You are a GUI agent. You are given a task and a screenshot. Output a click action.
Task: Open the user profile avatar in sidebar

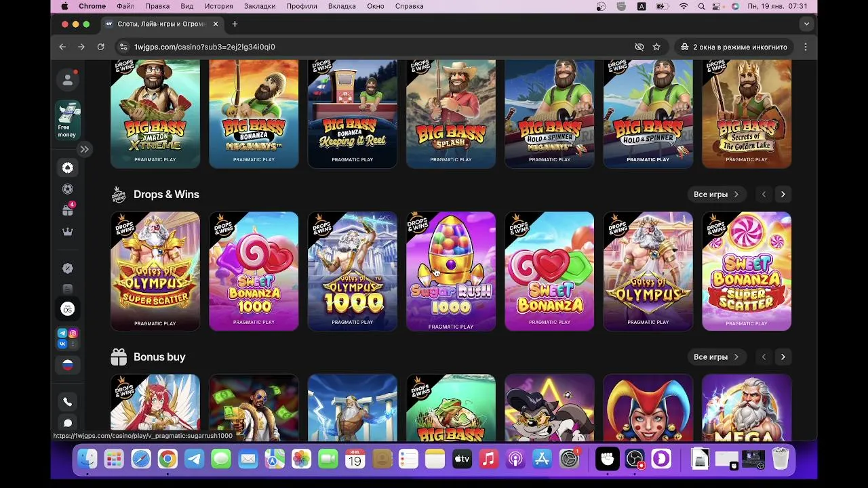(68, 79)
